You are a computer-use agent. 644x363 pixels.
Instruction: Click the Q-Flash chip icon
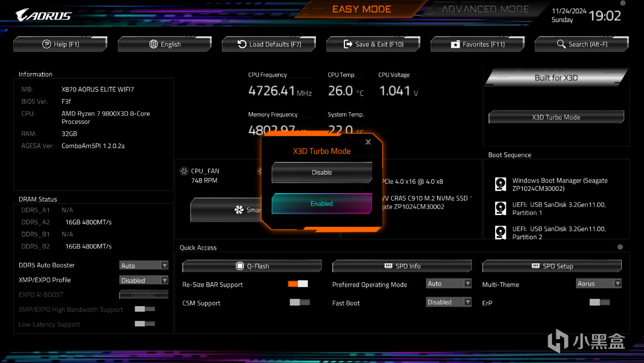coord(240,266)
